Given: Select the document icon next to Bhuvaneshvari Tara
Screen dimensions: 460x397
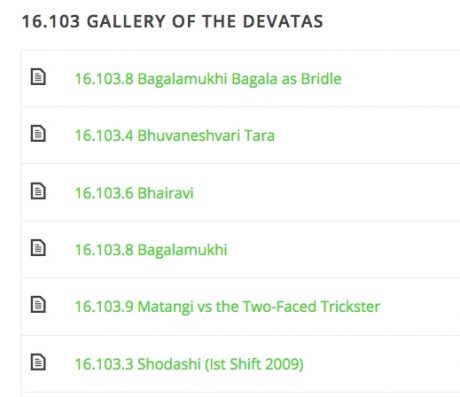Looking at the screenshot, I should pos(38,133).
